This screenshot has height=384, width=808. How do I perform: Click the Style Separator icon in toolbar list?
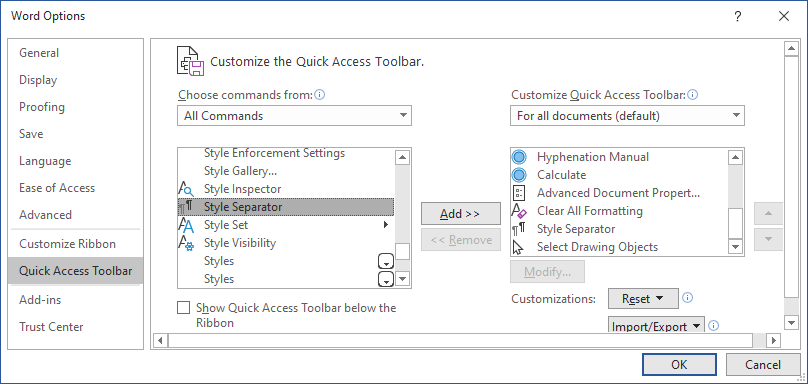519,229
